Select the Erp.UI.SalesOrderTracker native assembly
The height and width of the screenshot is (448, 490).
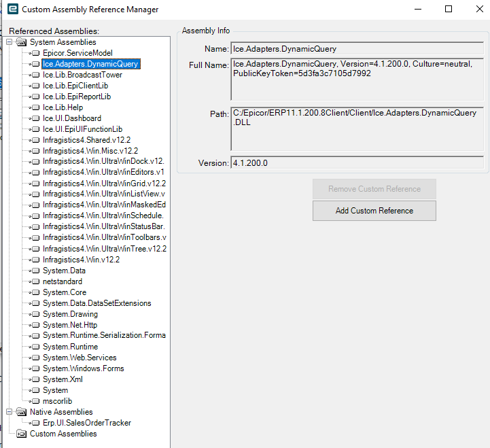87,423
